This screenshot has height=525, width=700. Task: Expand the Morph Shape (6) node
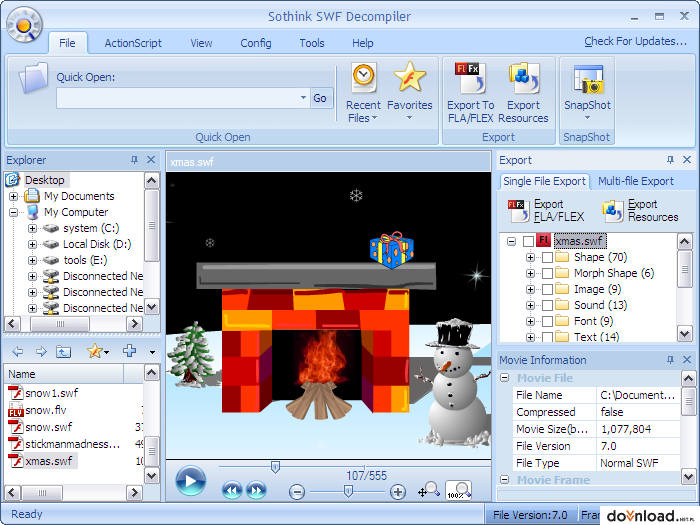click(530, 273)
